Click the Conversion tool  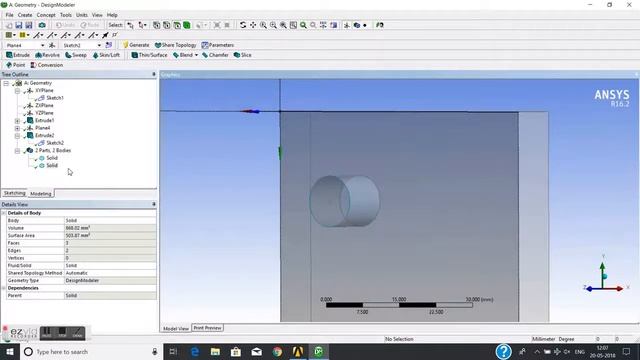pos(47,65)
